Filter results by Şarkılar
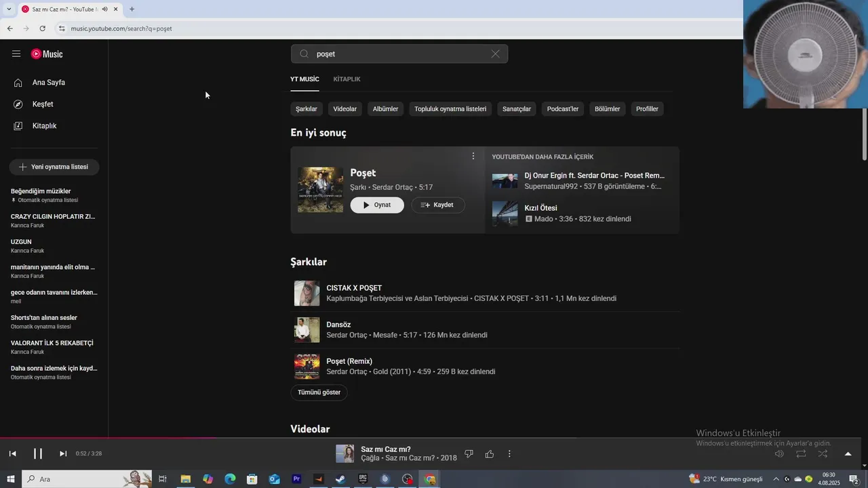The height and width of the screenshot is (488, 868). point(307,109)
